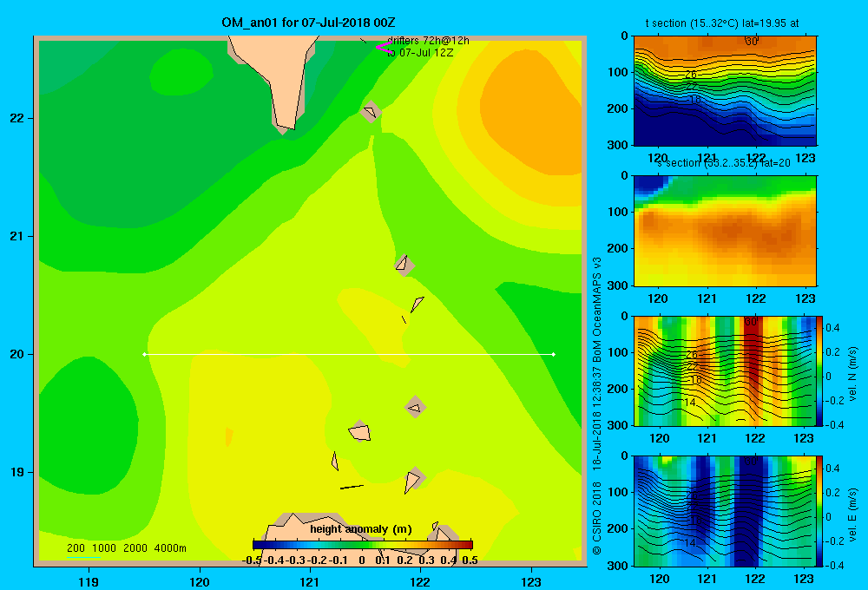Screen dimensions: 868x590
Task: Click the "vel. N (m/s)" axis label
Action: [x=853, y=374]
